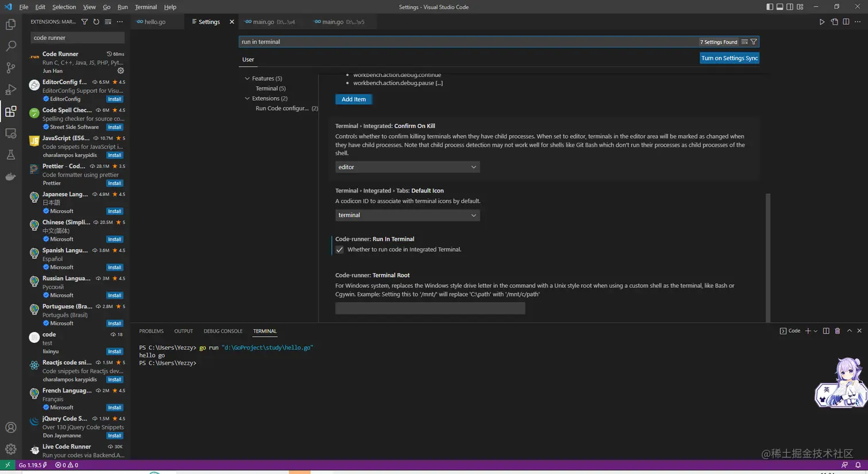The width and height of the screenshot is (868, 474).
Task: Click the settings editor vertical scrollbar
Action: coord(768,257)
